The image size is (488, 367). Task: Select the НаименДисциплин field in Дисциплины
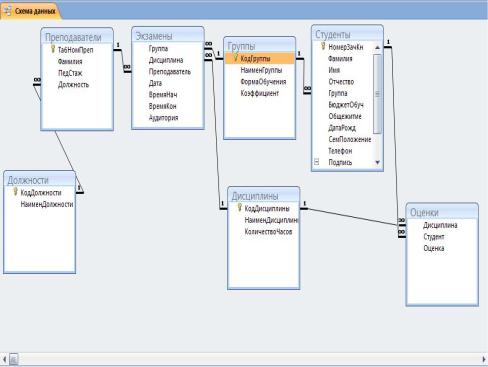(x=271, y=220)
